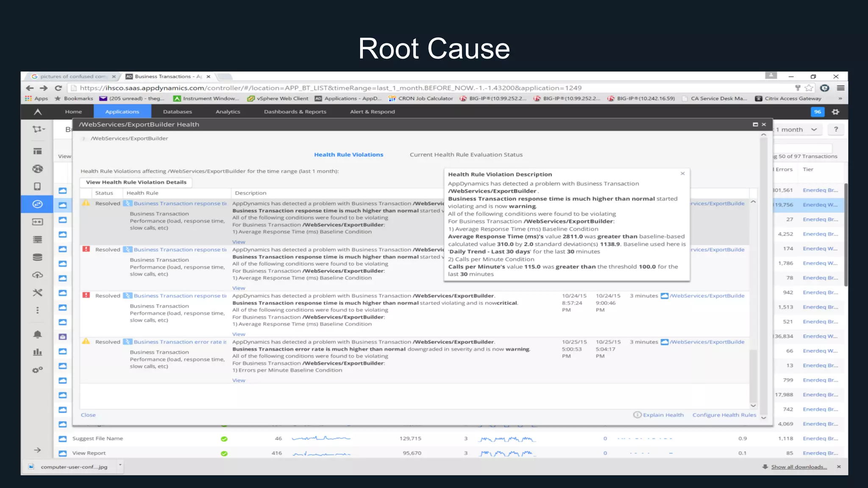Click Explain Health link
Screen dimensions: 868x488
[x=663, y=415]
